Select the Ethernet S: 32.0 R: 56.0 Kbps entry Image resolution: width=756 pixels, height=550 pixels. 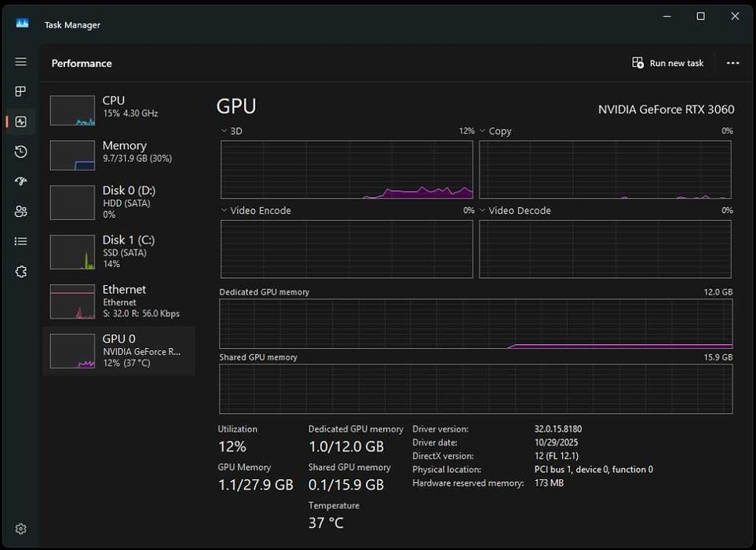tap(119, 302)
